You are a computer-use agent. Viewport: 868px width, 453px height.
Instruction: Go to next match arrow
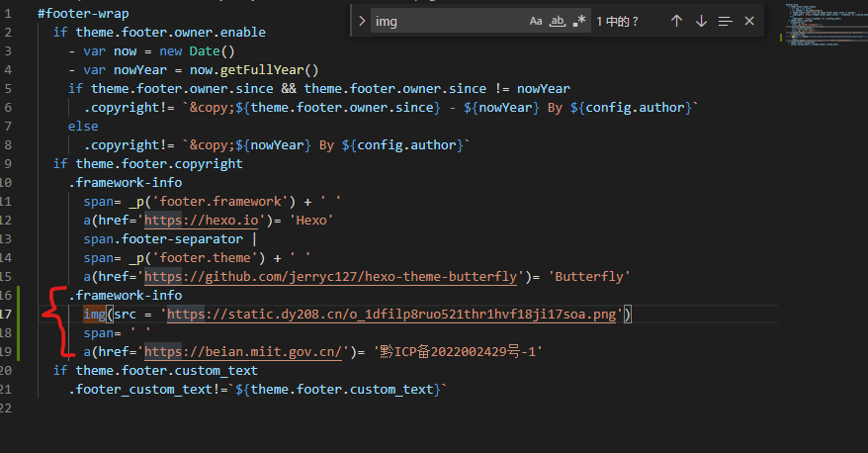point(701,21)
